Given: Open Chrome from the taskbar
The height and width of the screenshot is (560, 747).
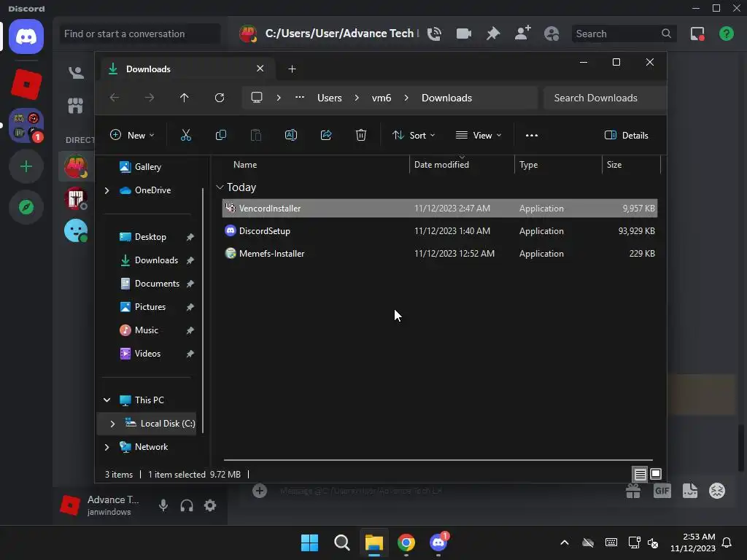Looking at the screenshot, I should click(x=406, y=542).
